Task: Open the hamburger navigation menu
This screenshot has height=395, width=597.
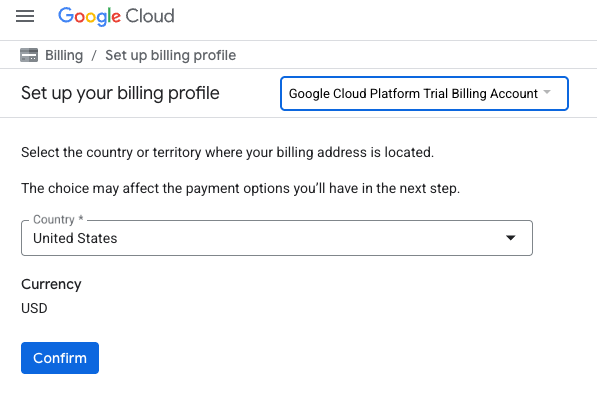Action: [x=25, y=16]
